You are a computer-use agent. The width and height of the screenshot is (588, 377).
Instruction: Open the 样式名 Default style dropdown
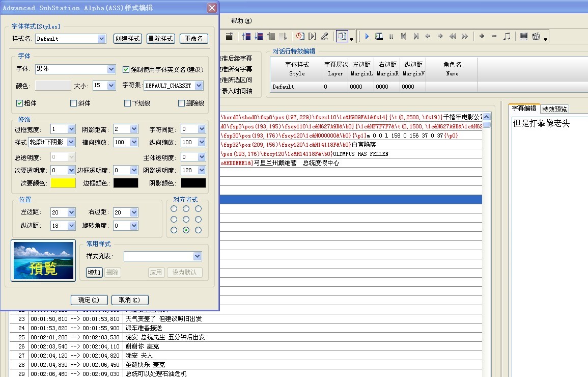tap(101, 39)
